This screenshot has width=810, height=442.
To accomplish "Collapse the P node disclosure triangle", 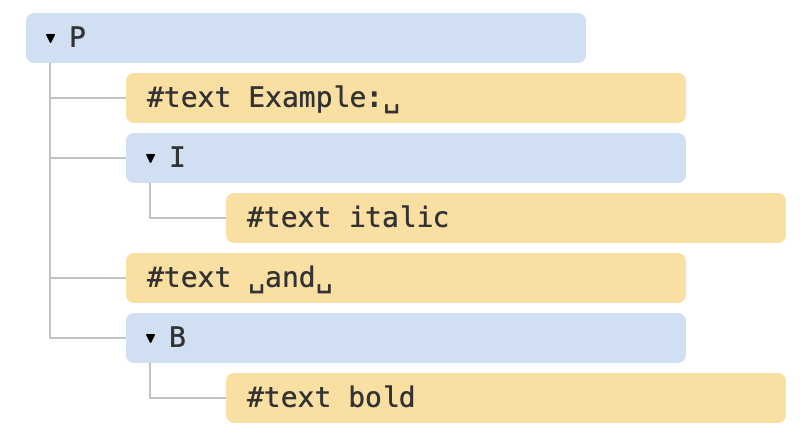I will coord(51,38).
